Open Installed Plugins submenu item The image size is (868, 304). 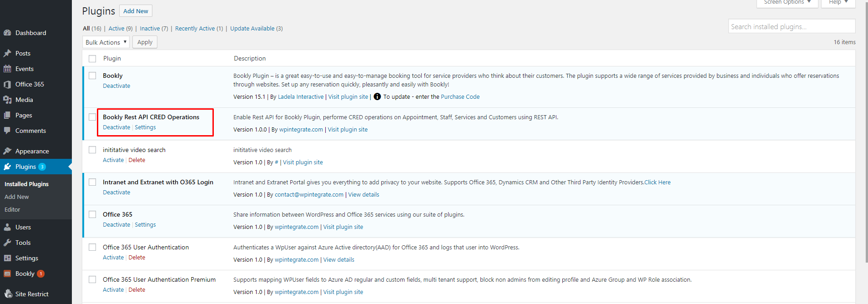tap(26, 184)
